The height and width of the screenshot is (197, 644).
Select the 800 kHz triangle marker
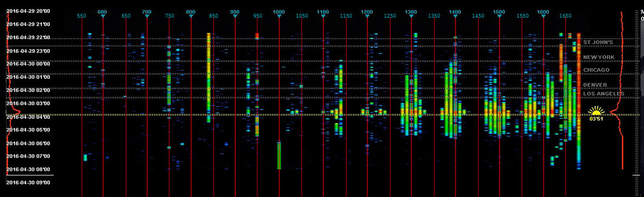pyautogui.click(x=191, y=16)
